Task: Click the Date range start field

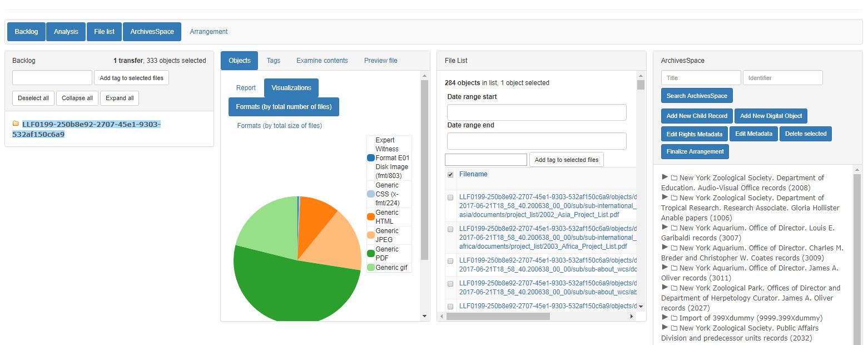Action: pyautogui.click(x=537, y=112)
